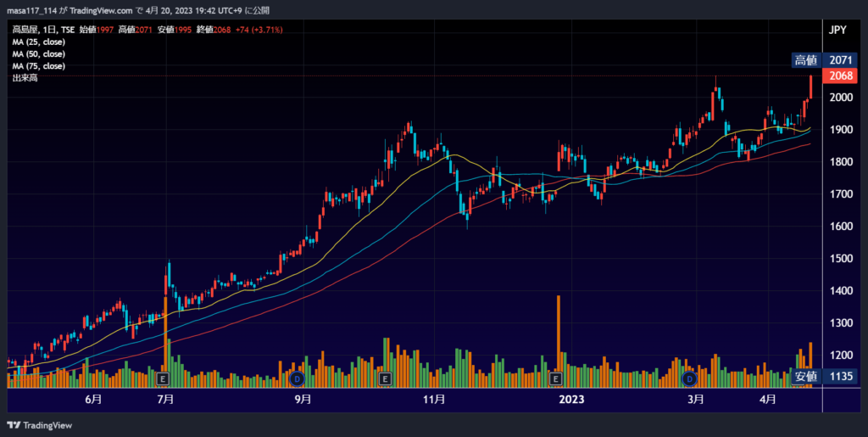Click the dividend D marker near 3月
868x437 pixels.
(689, 378)
